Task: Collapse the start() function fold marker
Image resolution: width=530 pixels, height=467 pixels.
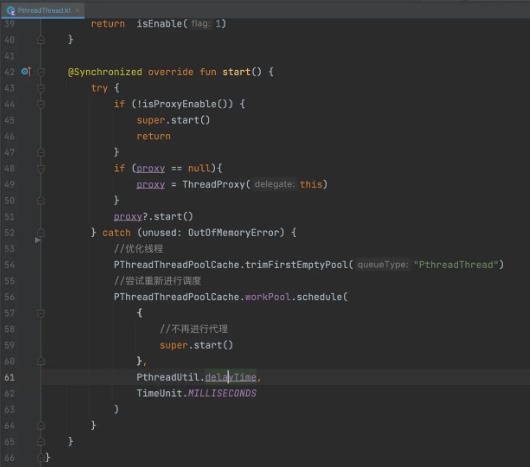Action: [41, 72]
